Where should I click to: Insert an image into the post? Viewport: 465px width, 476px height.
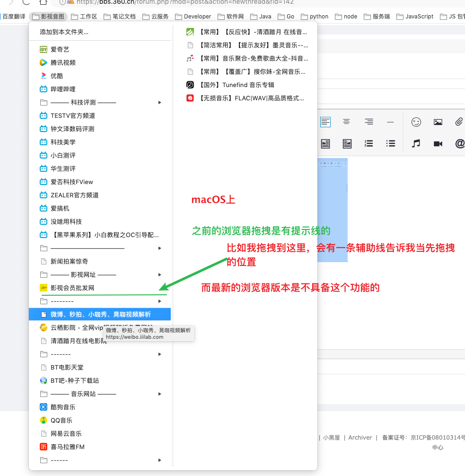pyautogui.click(x=438, y=122)
